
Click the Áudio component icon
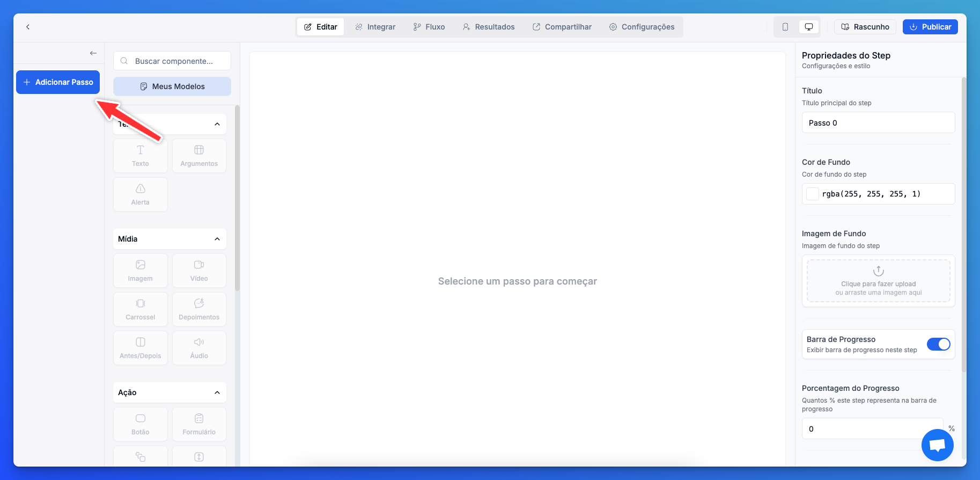pos(199,348)
